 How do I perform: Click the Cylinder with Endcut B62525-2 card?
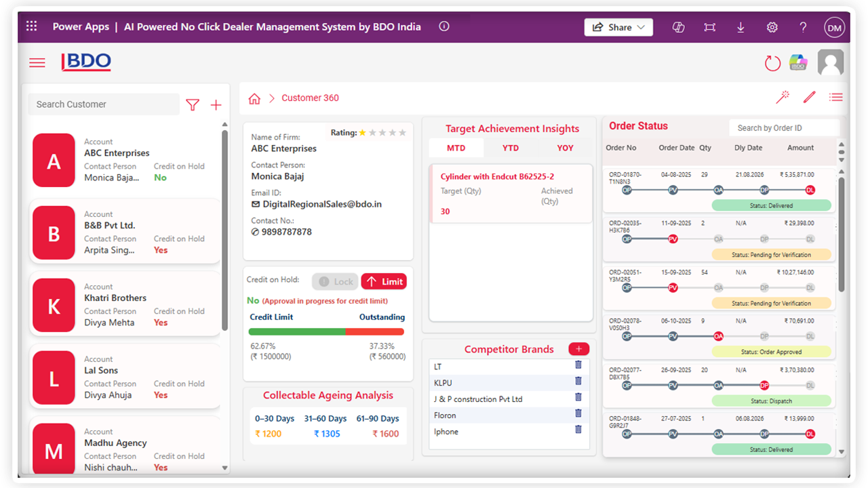coord(511,194)
